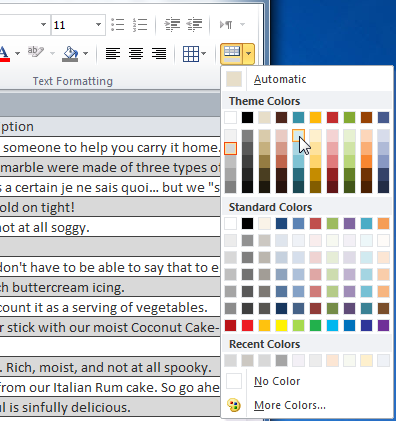Click the bulleted list icon
The image size is (396, 421).
point(118,25)
